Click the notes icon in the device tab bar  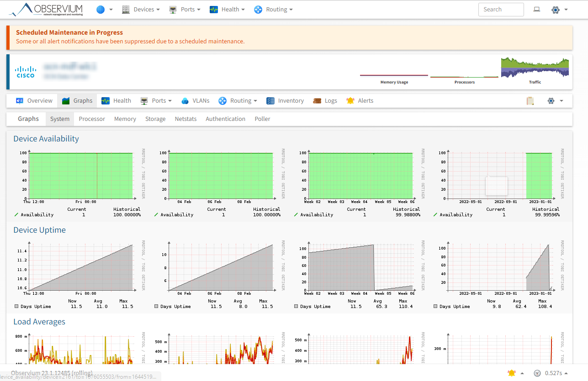[530, 101]
